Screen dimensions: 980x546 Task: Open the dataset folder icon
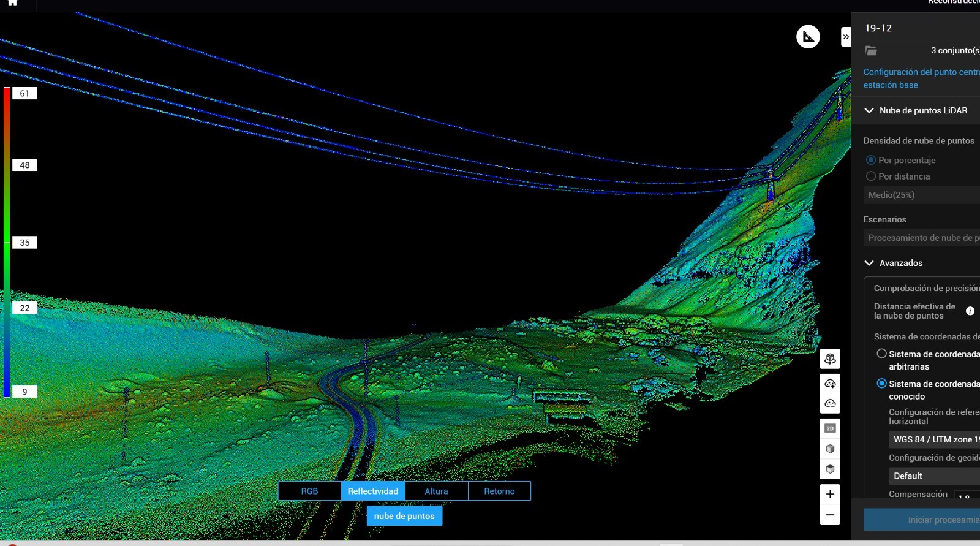[x=871, y=50]
